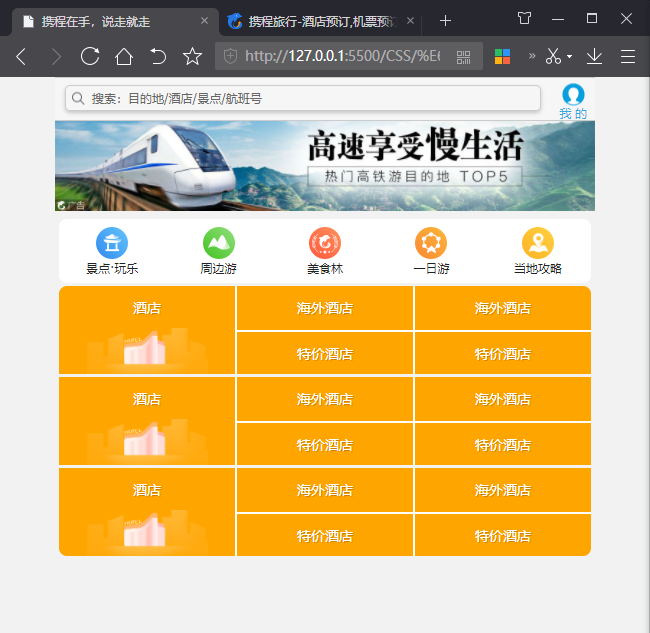Click right 特价酒店 in second row

pyautogui.click(x=503, y=444)
